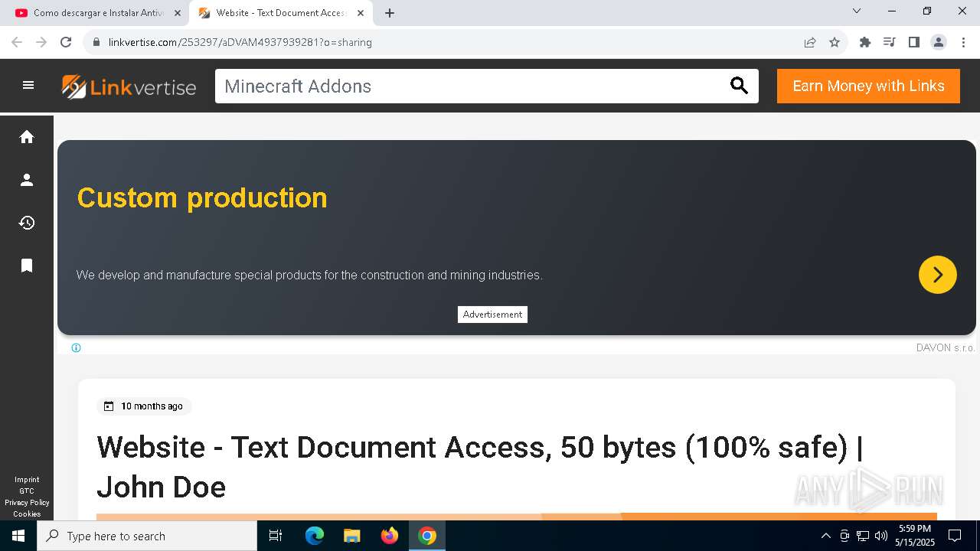Open the media control icon
The height and width of the screenshot is (551, 980).
click(x=890, y=42)
